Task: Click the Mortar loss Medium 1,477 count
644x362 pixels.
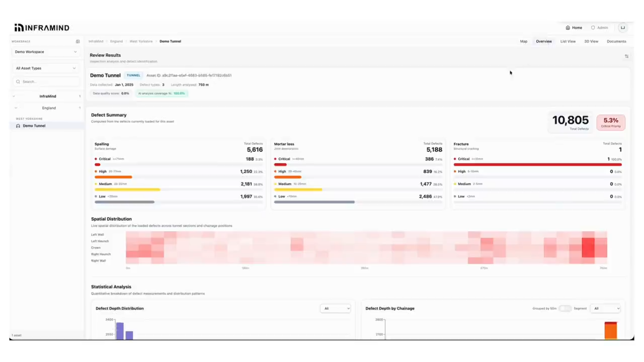Action: (426, 184)
